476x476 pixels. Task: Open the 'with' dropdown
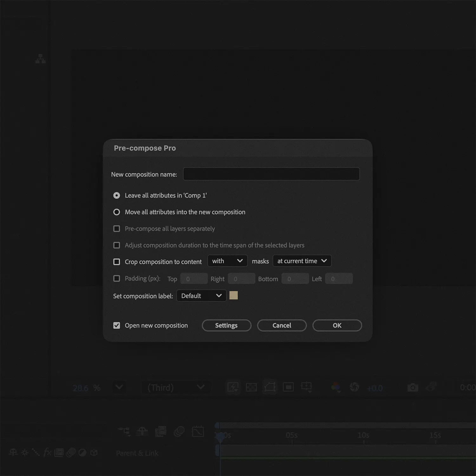228,261
